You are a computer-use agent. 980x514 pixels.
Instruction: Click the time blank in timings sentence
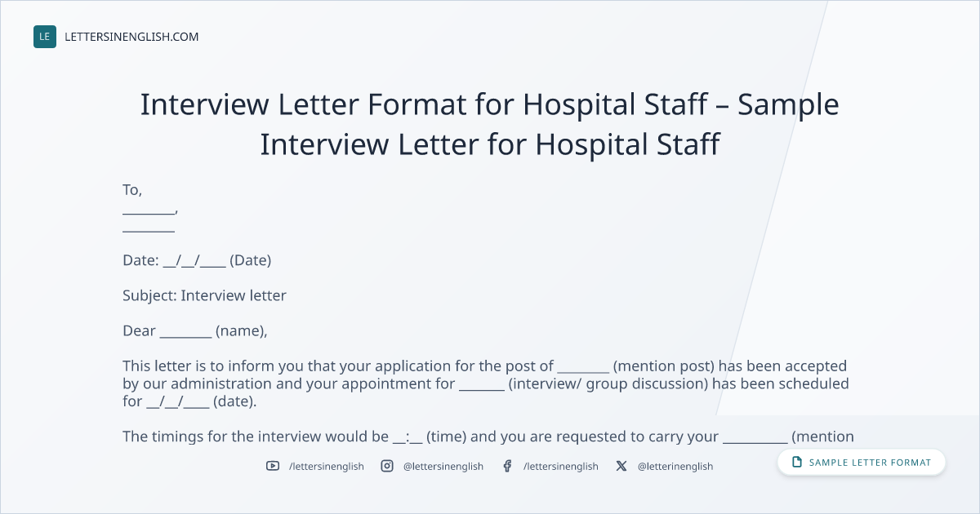[408, 436]
